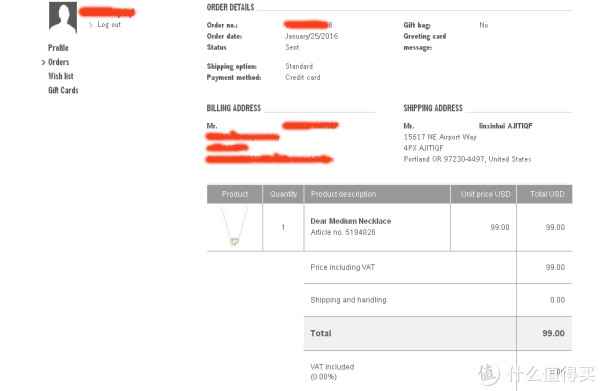
Task: Click the Quantity column header
Action: [x=283, y=194]
